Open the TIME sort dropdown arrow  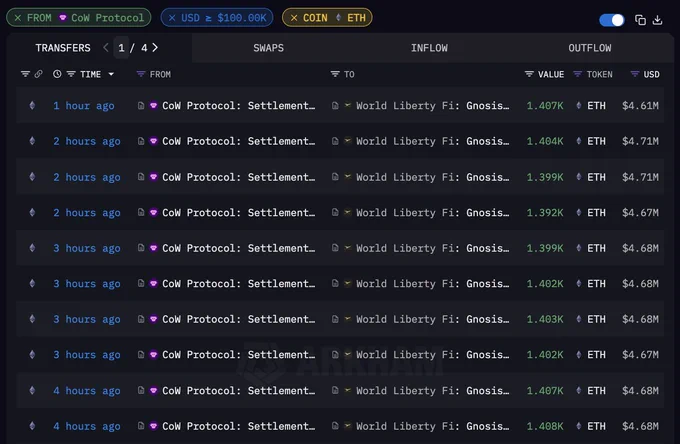111,74
